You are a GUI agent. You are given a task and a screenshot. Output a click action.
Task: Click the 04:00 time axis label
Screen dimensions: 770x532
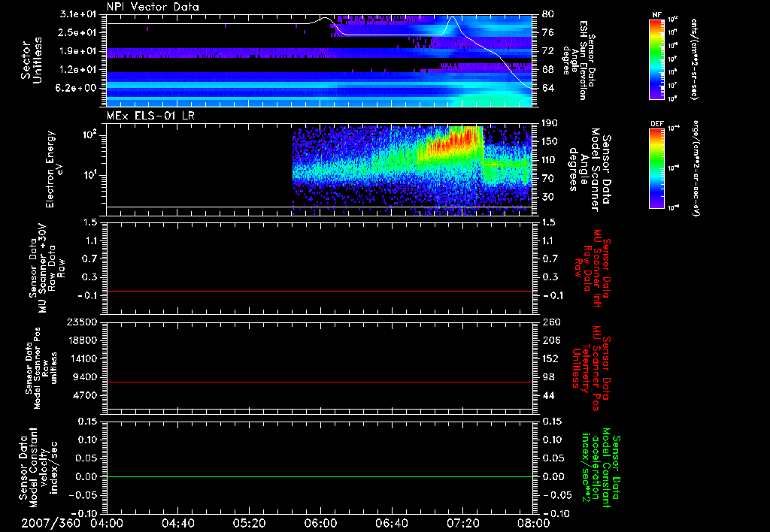click(x=106, y=523)
